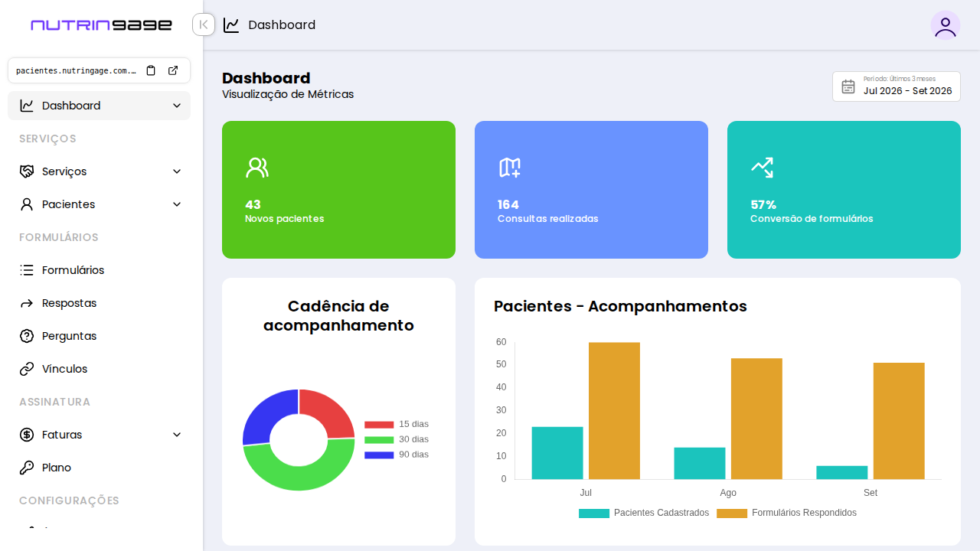
Task: Click the Set orange Formulários Respondidos bar
Action: pos(899,421)
